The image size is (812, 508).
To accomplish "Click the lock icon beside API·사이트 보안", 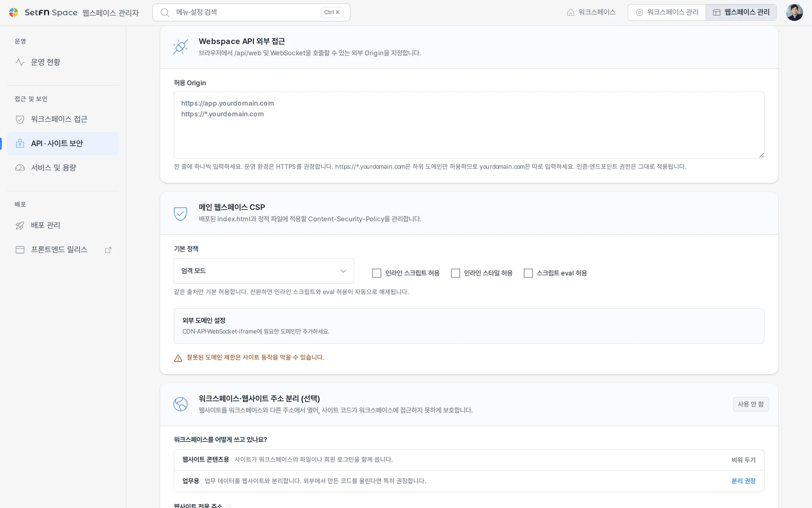I will pos(20,144).
